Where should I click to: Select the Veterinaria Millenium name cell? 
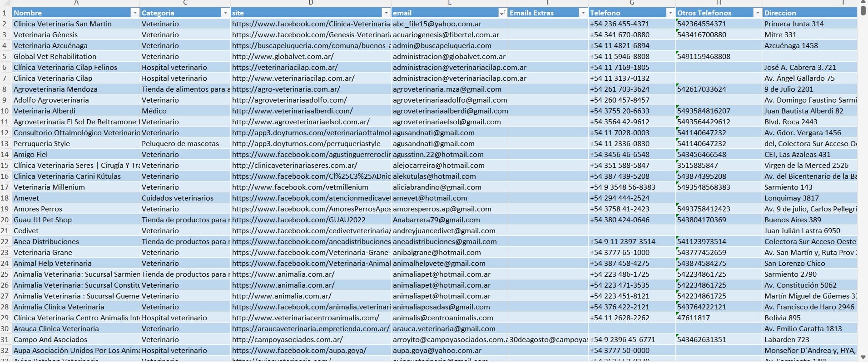(x=76, y=187)
